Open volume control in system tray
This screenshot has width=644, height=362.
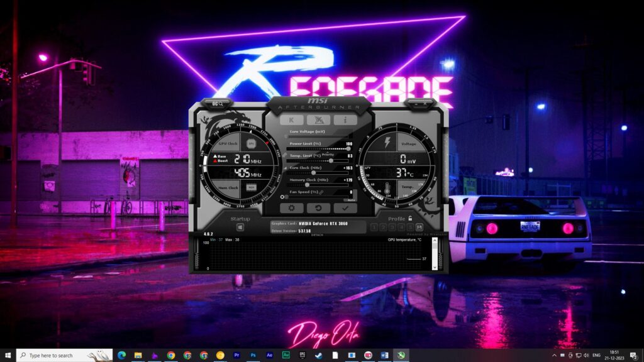pos(586,356)
